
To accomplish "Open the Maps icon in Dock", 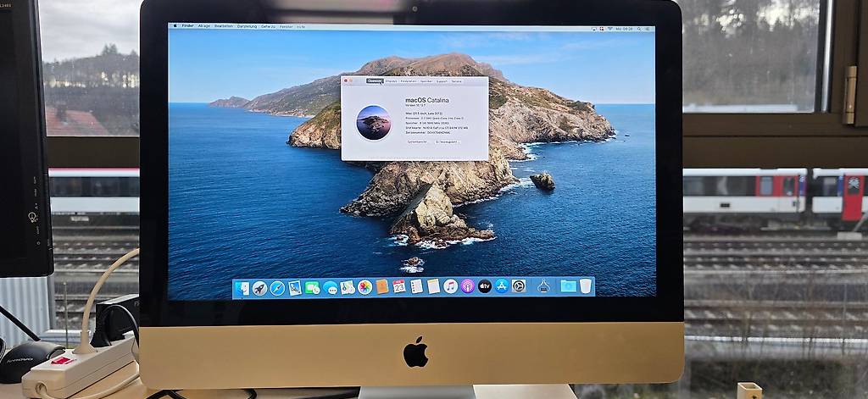I will 348,287.
